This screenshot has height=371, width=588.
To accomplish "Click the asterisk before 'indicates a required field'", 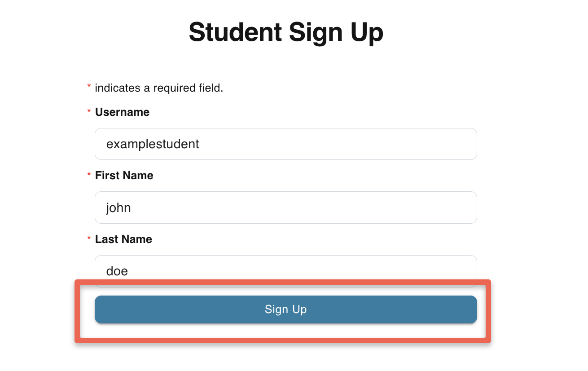I will pyautogui.click(x=89, y=86).
